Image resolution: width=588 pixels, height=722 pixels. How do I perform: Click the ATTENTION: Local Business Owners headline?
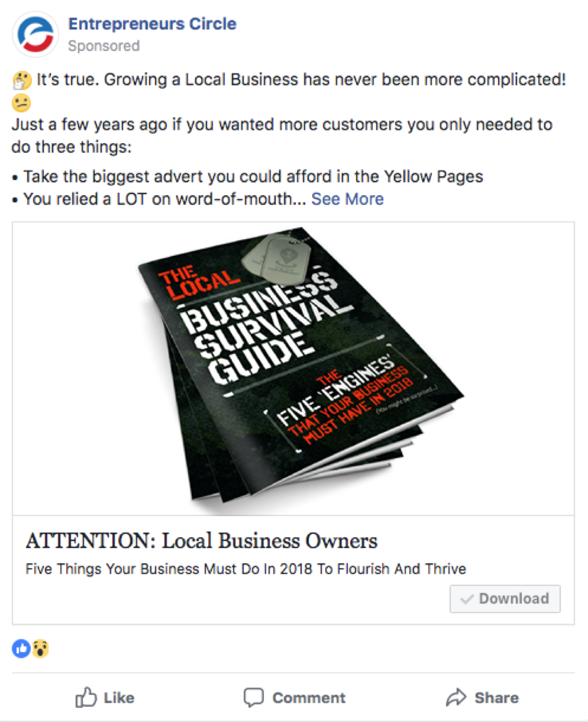point(202,541)
